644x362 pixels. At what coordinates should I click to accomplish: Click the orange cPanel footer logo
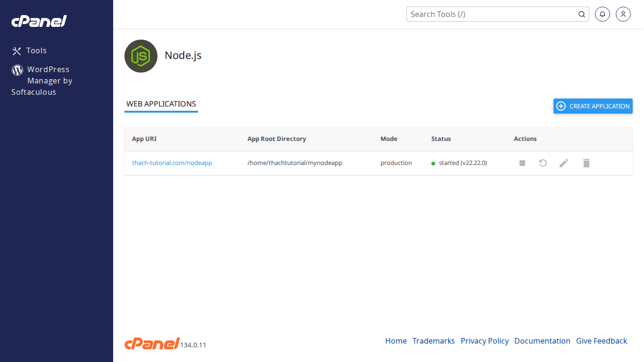point(152,344)
